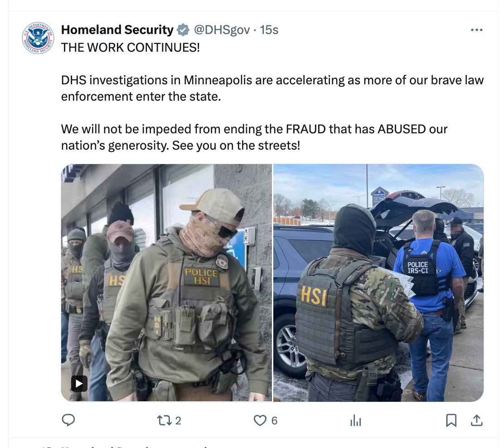The width and height of the screenshot is (504, 448).
Task: Click the blue verified badge
Action: (x=183, y=30)
